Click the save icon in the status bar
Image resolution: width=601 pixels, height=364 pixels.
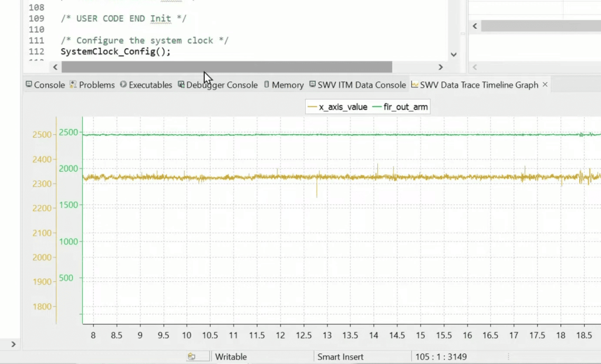point(192,356)
